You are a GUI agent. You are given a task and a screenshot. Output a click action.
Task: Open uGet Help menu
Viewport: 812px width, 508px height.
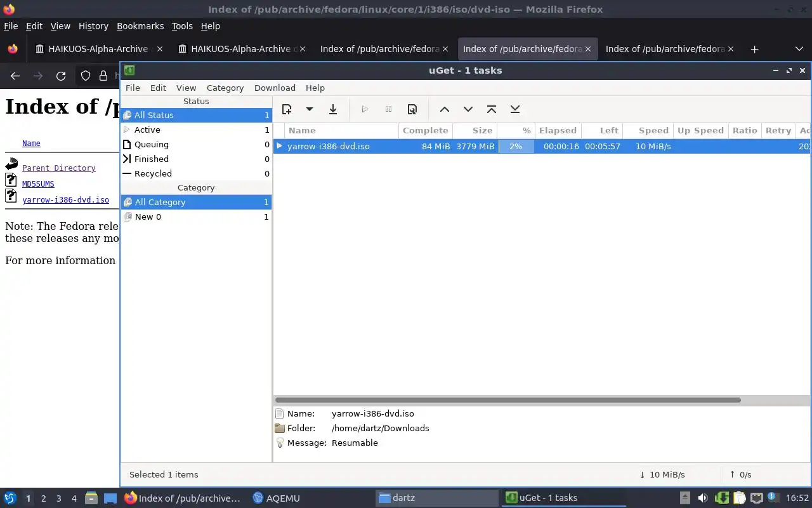click(x=315, y=88)
